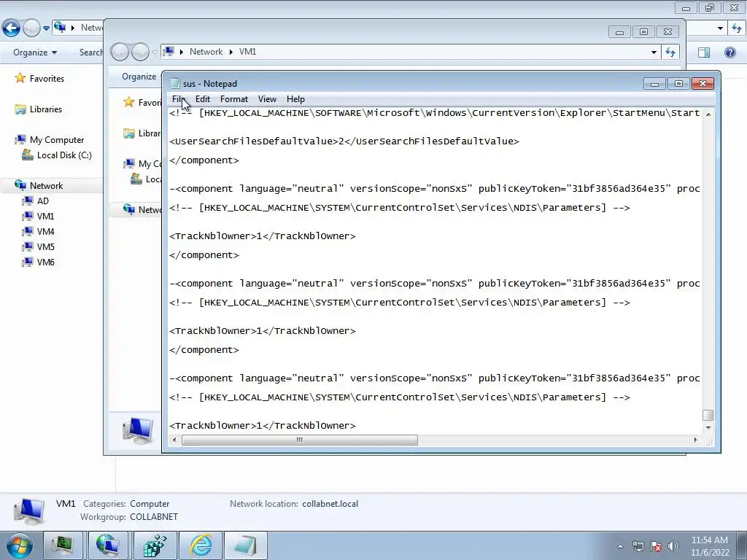Click the Libraries folder icon in back window
This screenshot has height=560, width=747.
[x=20, y=109]
